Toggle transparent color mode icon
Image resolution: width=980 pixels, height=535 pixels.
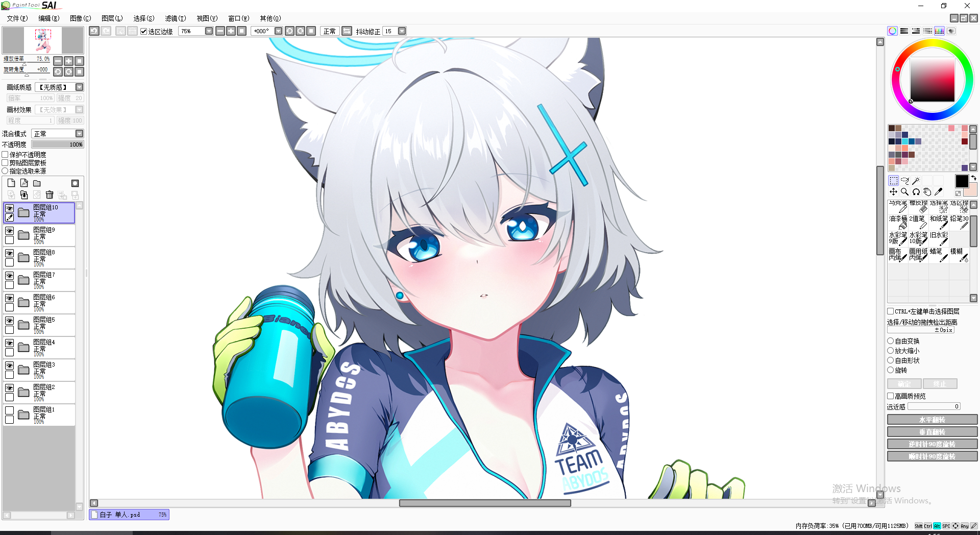pyautogui.click(x=958, y=193)
